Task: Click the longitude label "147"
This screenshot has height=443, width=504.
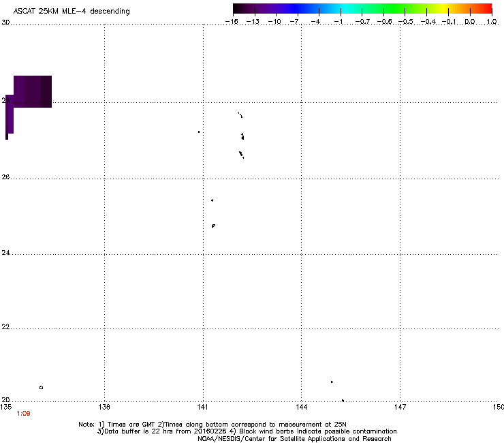Action: point(400,407)
